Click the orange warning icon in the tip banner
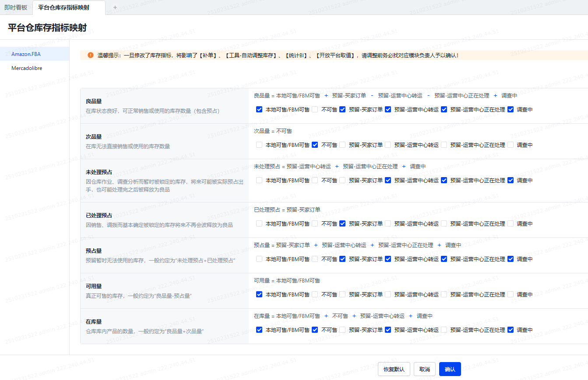Screen dimensions: 588x380 [91, 55]
